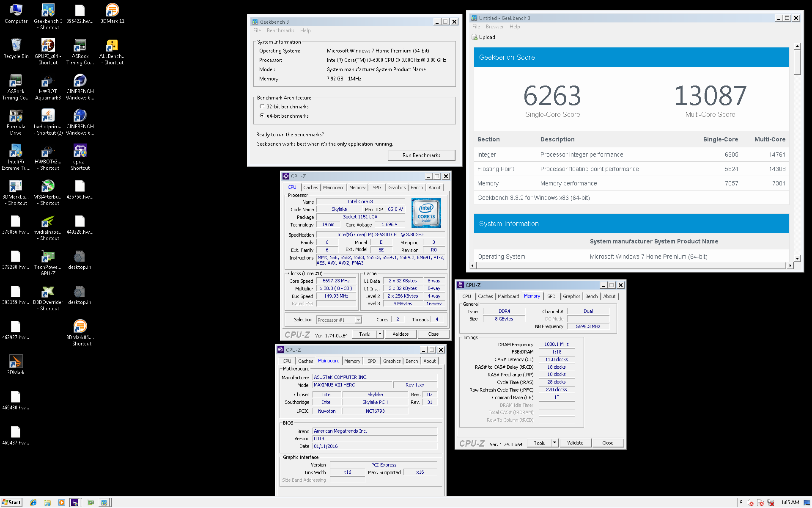The image size is (812, 508).
Task: Select 32-bit benchmarks radio button
Action: click(x=262, y=106)
